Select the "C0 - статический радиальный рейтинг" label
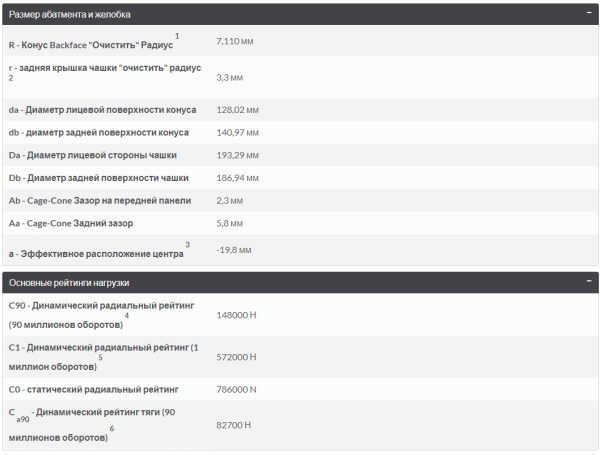 tap(93, 387)
